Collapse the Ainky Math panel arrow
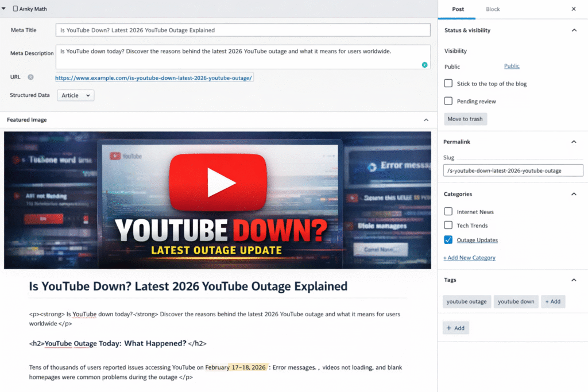588x392 pixels. click(4, 8)
